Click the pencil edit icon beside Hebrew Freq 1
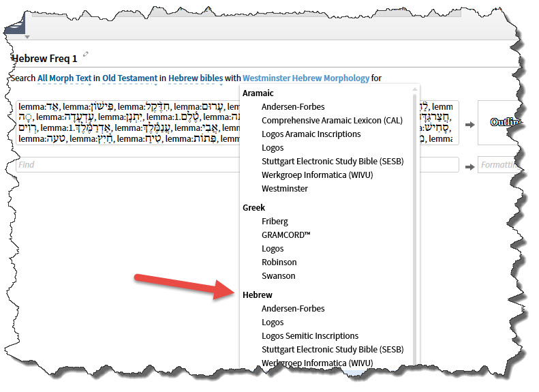 [86, 54]
